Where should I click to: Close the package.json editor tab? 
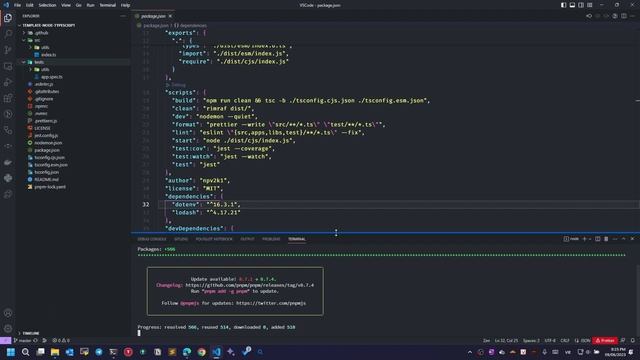point(170,16)
